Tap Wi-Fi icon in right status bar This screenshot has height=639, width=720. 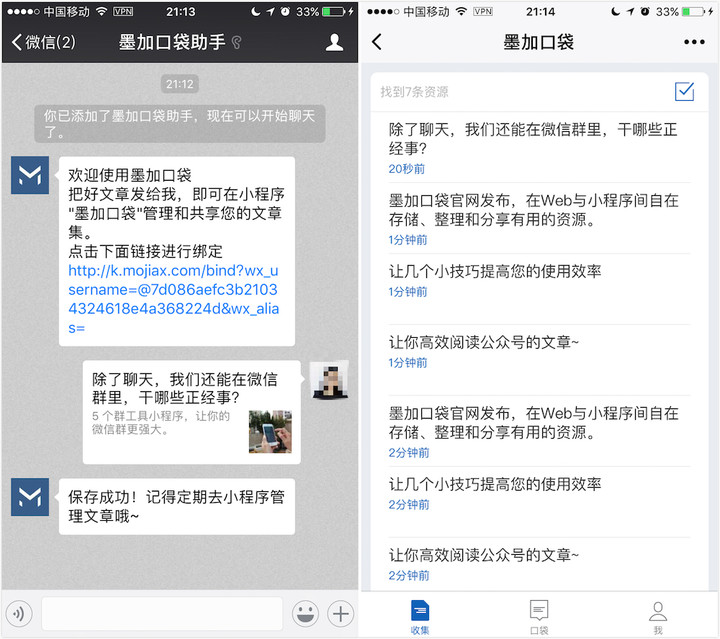[461, 11]
